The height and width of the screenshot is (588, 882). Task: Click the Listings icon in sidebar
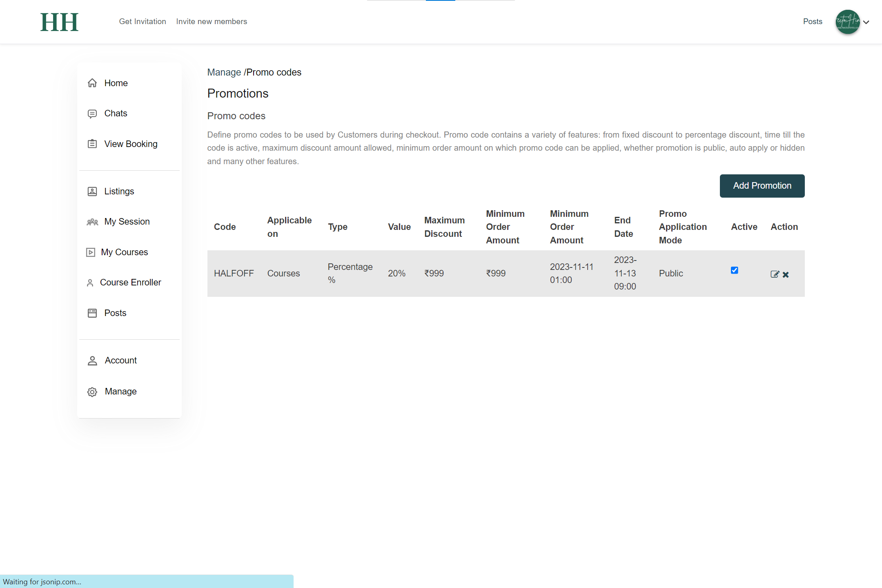click(92, 191)
